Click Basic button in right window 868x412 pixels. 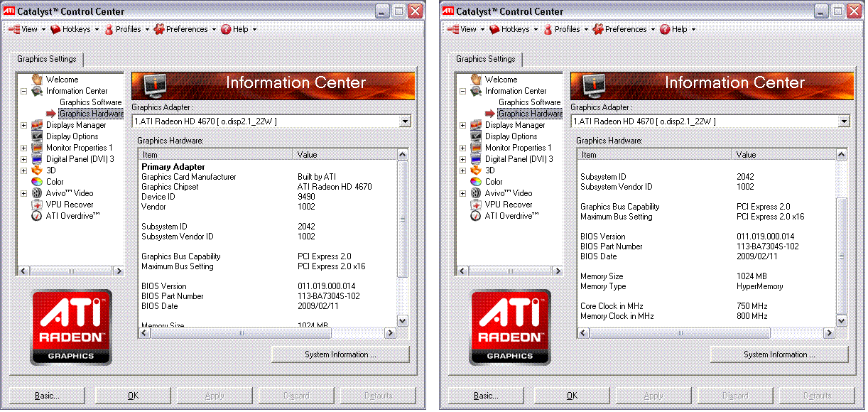coord(487,396)
